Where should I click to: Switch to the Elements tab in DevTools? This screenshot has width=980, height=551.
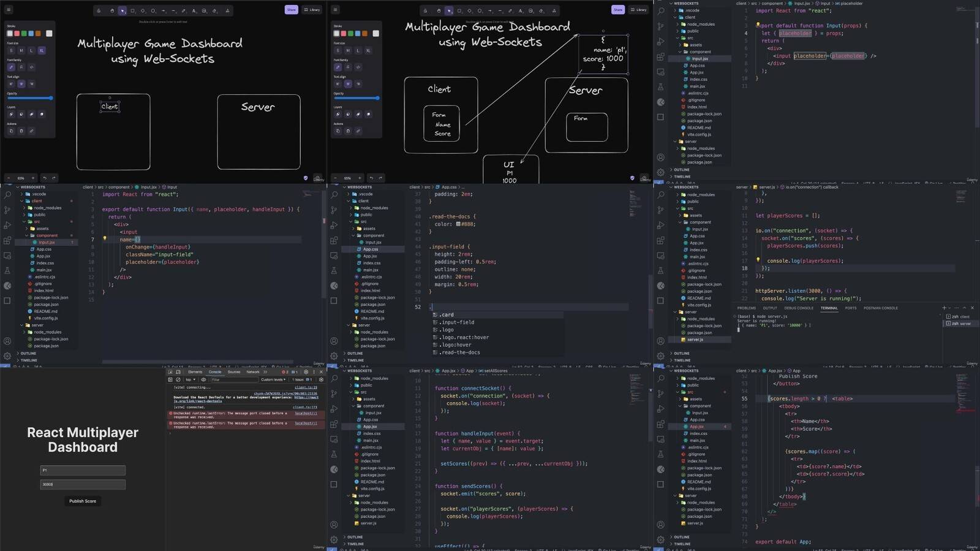tap(195, 372)
